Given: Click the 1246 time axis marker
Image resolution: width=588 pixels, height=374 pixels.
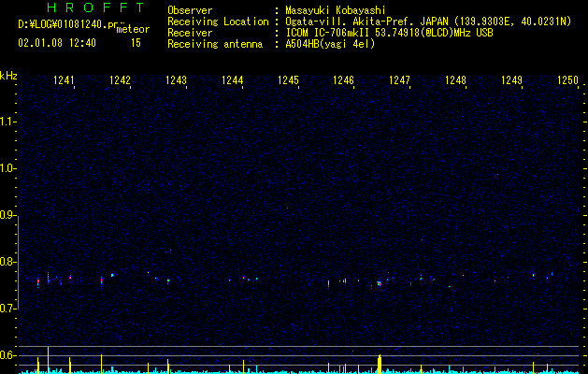Looking at the screenshot, I should [343, 79].
